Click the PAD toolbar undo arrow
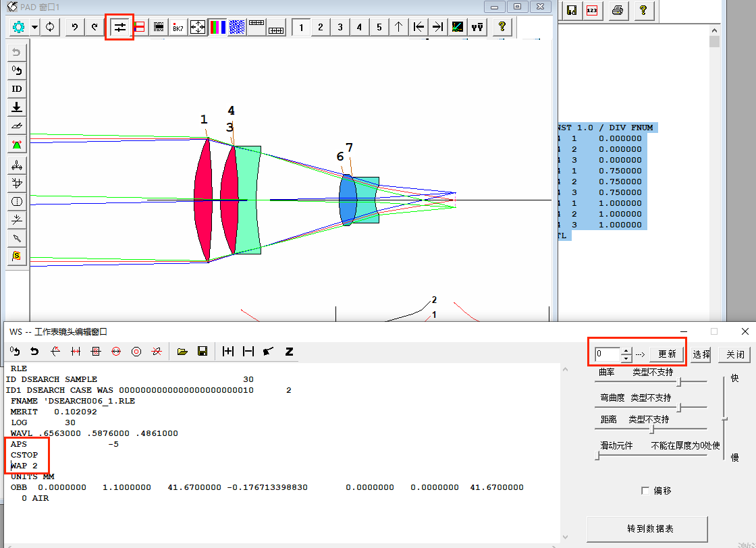The width and height of the screenshot is (756, 548). [x=75, y=27]
